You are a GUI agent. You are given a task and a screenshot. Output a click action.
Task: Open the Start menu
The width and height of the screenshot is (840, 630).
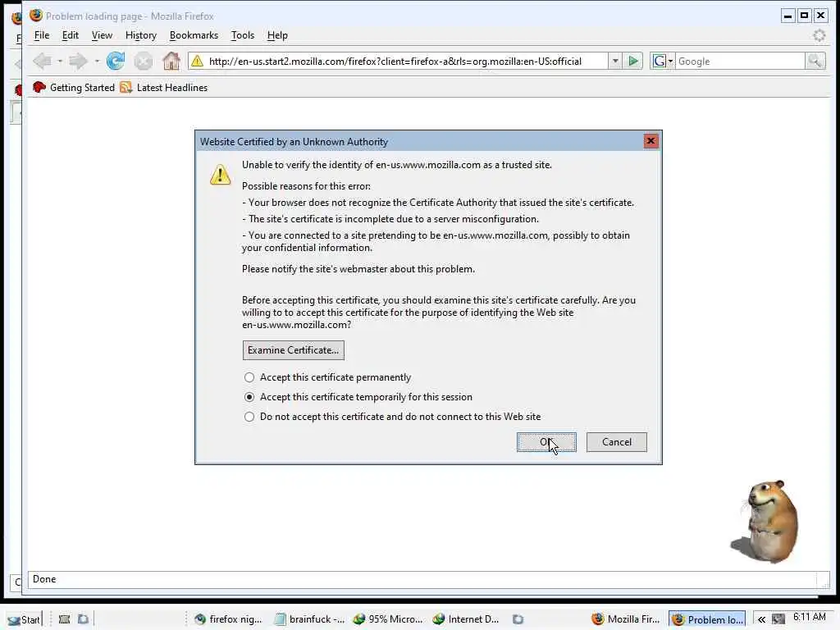[24, 619]
